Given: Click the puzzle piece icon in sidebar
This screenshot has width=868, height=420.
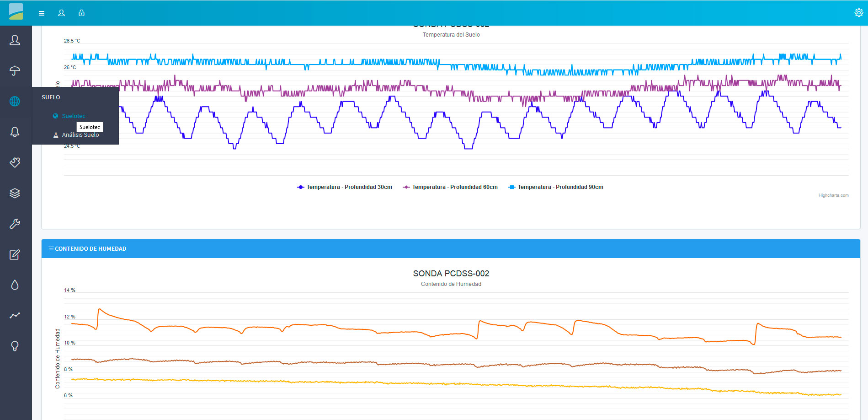Looking at the screenshot, I should [15, 162].
